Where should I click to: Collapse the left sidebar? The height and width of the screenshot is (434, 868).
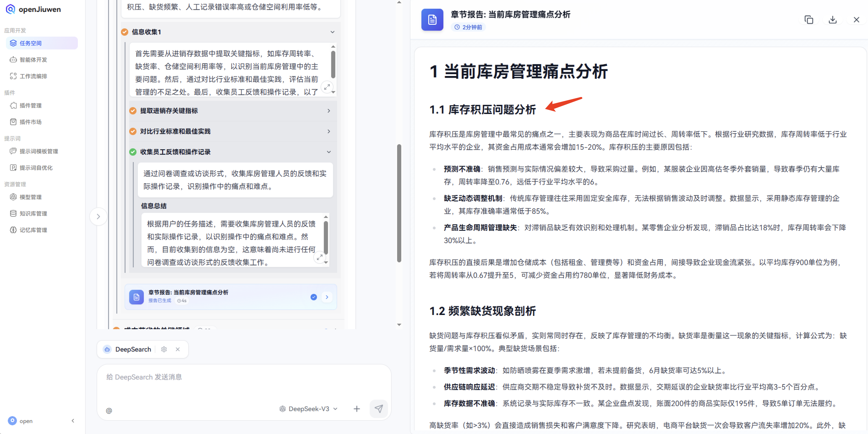pos(73,421)
